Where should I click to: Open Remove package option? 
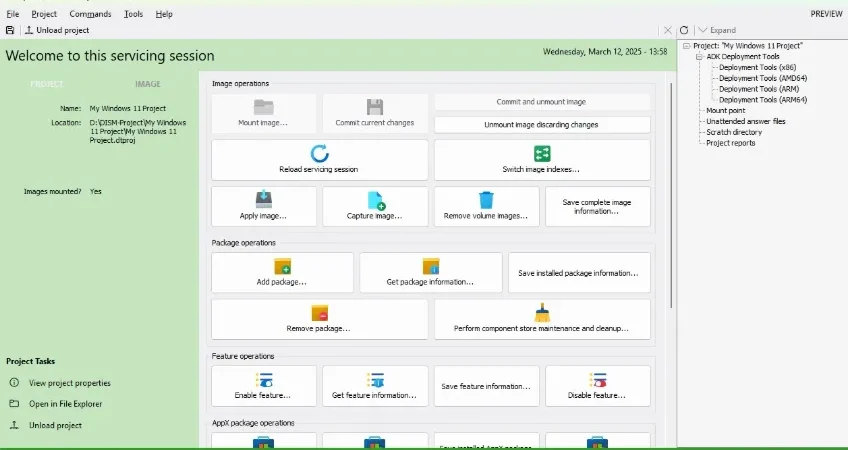pos(319,320)
